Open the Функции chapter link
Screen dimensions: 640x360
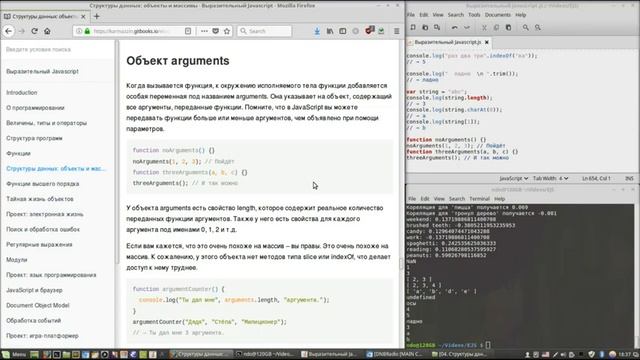click(18, 153)
